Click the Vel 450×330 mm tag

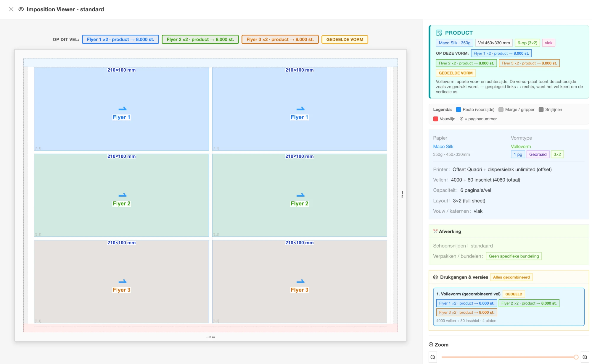(494, 43)
